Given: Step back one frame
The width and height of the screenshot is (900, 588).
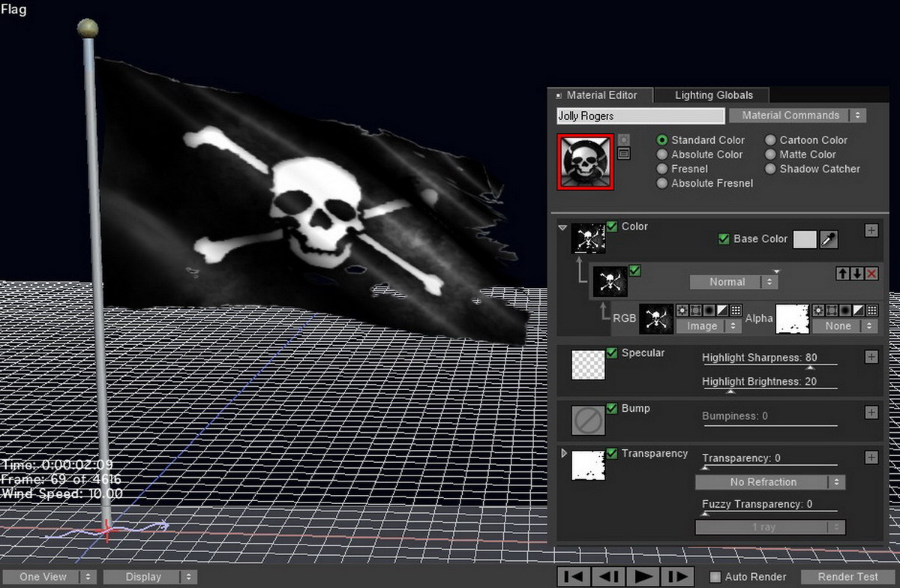Looking at the screenshot, I should [608, 577].
